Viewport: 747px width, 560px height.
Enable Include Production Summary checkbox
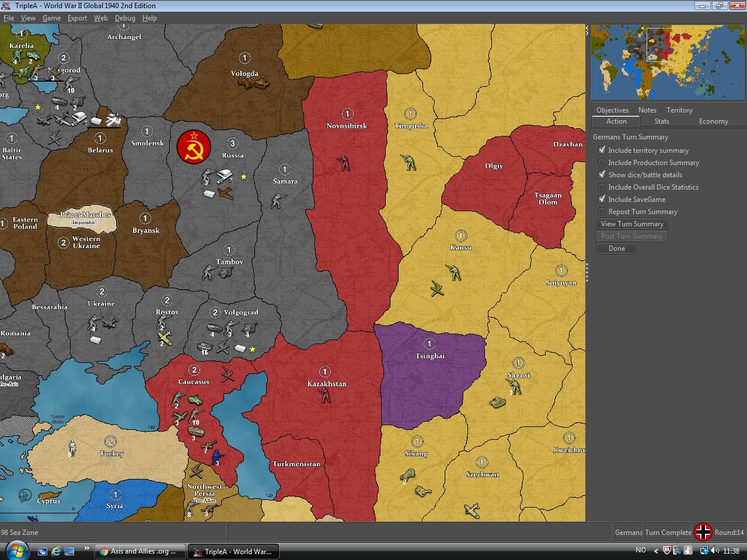[602, 162]
